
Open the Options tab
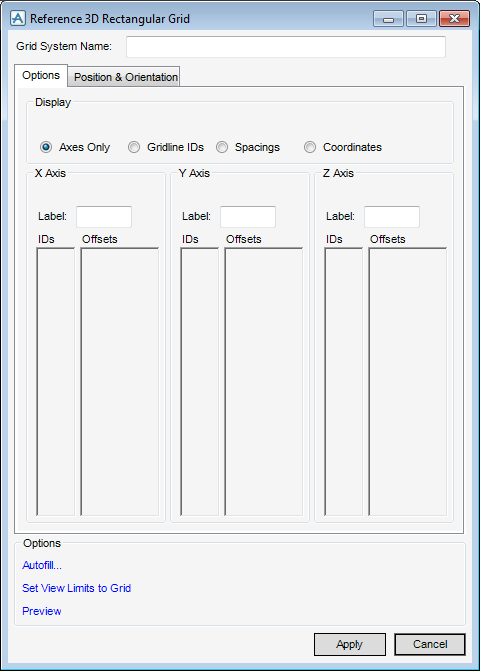(41, 75)
